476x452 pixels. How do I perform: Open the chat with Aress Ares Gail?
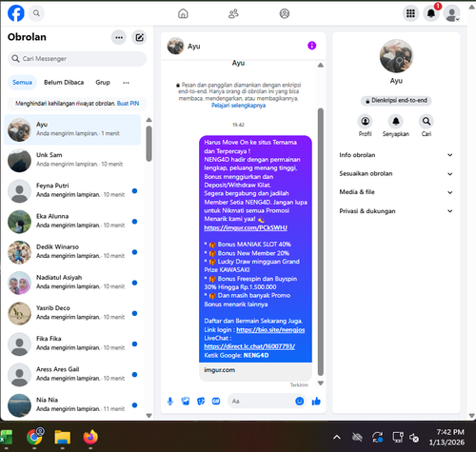coord(72,375)
